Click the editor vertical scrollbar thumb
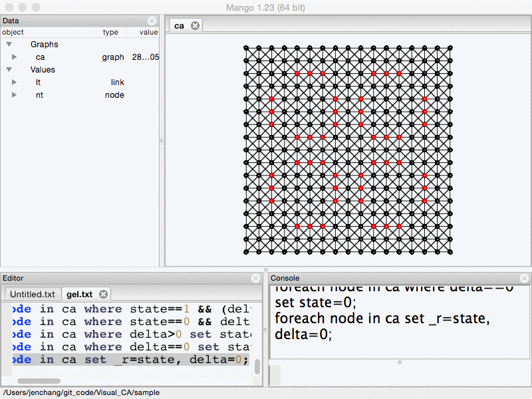The width and height of the screenshot is (532, 399). (x=257, y=366)
